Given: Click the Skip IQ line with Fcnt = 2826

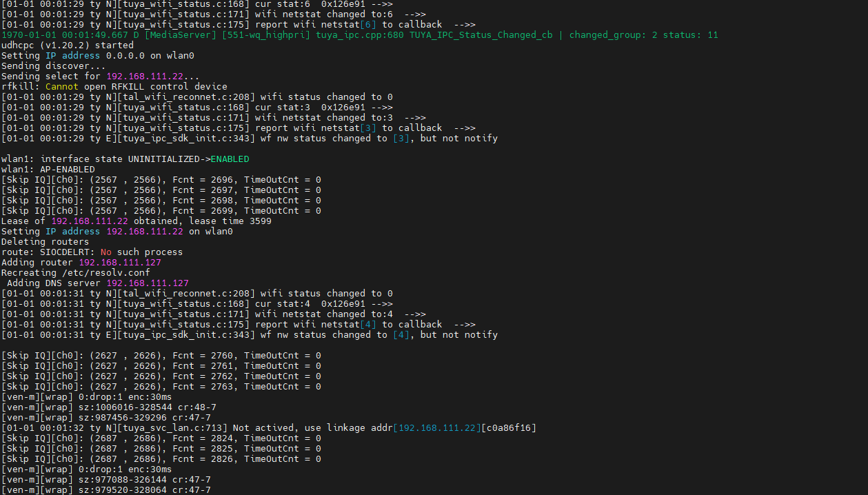Looking at the screenshot, I should [x=161, y=458].
